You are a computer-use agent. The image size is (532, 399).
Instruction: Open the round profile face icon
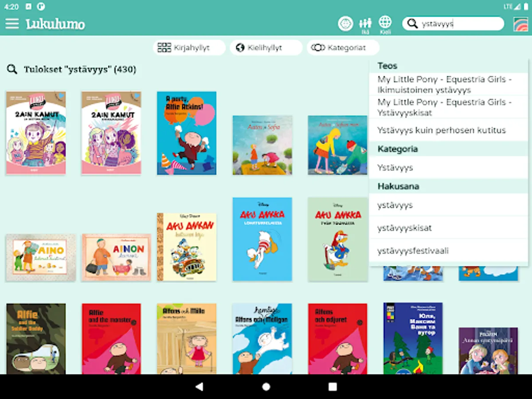pyautogui.click(x=345, y=23)
